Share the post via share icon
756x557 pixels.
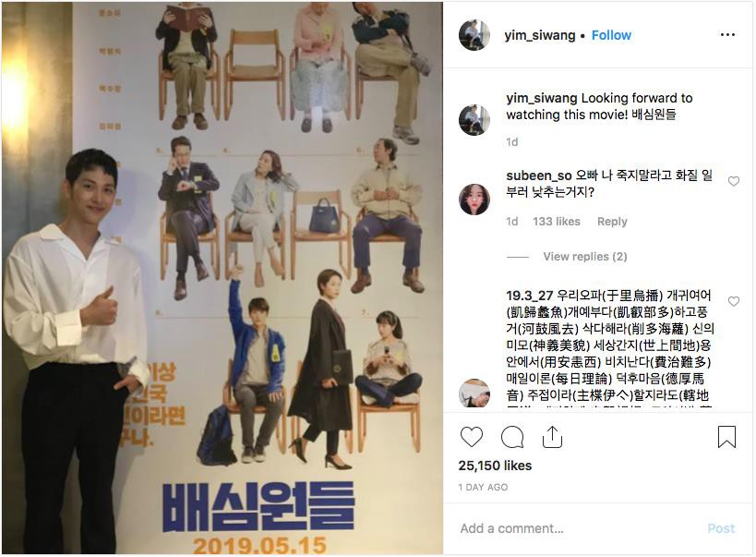pyautogui.click(x=552, y=437)
